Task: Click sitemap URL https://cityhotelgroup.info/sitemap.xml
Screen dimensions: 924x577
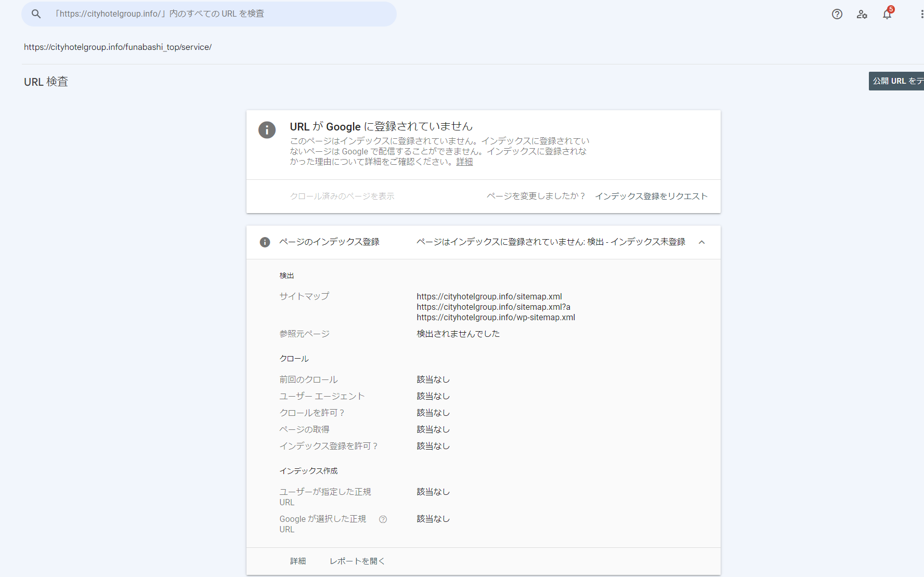Action: coord(489,296)
